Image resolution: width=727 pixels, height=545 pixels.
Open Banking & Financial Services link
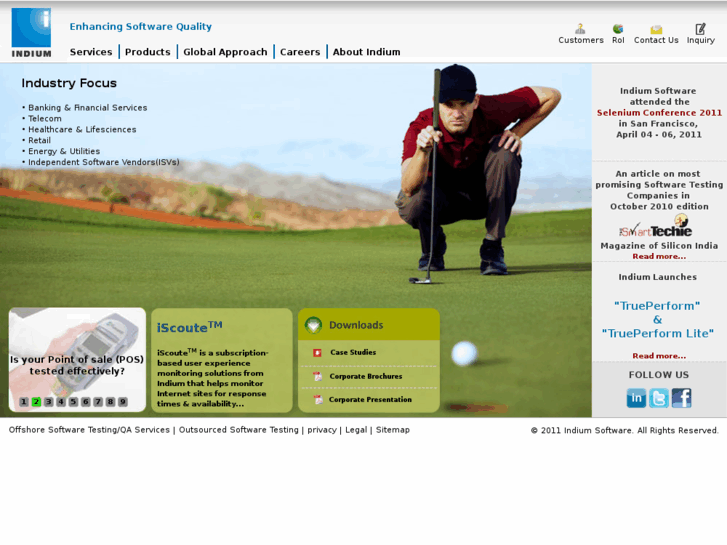(x=88, y=108)
